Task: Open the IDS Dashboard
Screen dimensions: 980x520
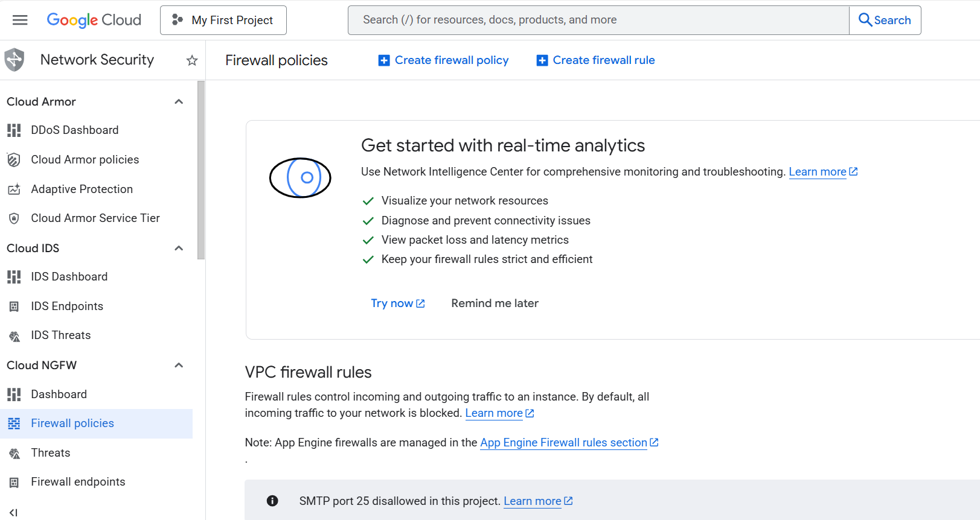Action: (69, 276)
